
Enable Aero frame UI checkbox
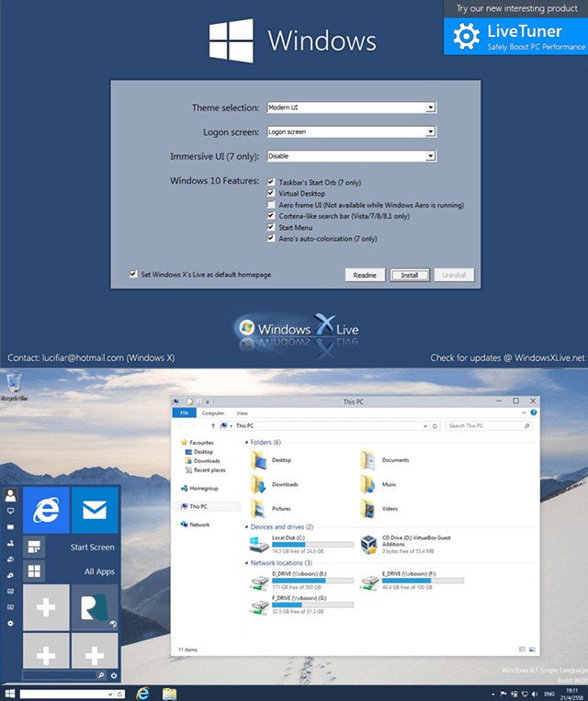coord(270,205)
